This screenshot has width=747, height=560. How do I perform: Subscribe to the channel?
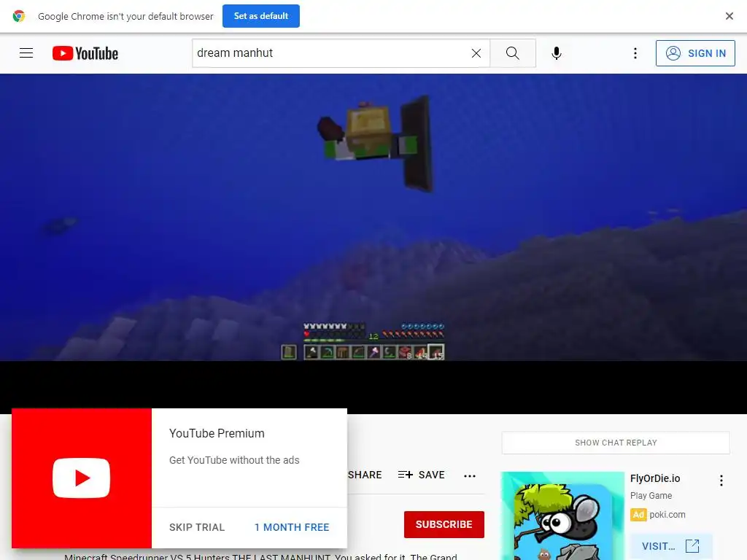coord(444,524)
